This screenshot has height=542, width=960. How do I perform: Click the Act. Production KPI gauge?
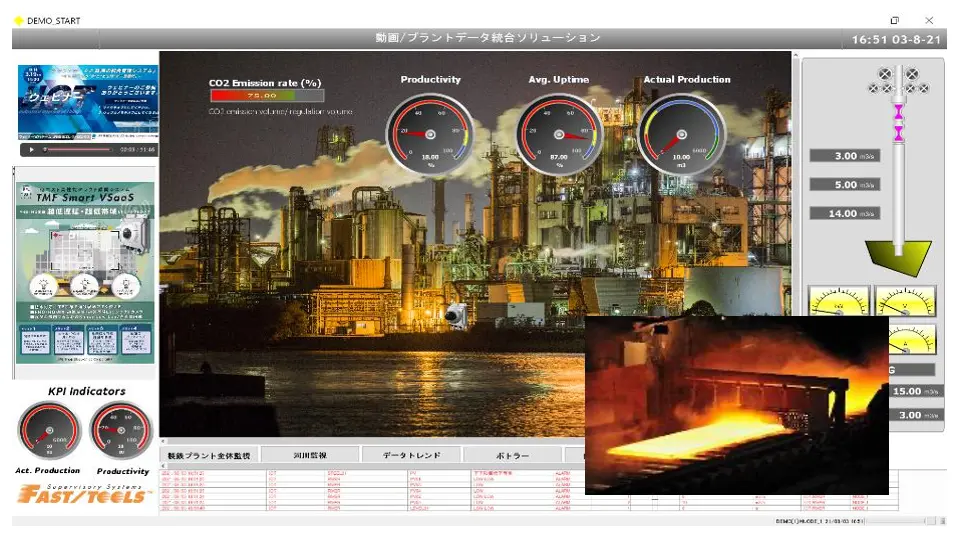tap(49, 431)
